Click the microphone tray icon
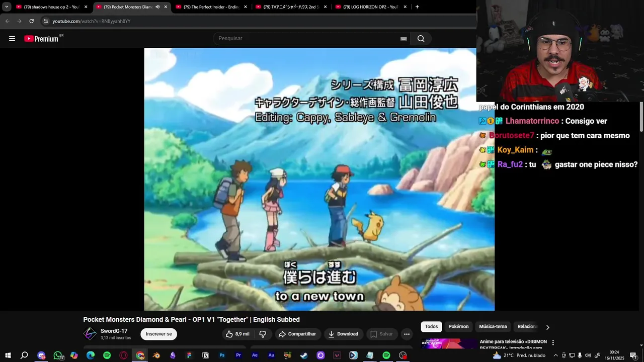The image size is (644, 362). [x=580, y=355]
